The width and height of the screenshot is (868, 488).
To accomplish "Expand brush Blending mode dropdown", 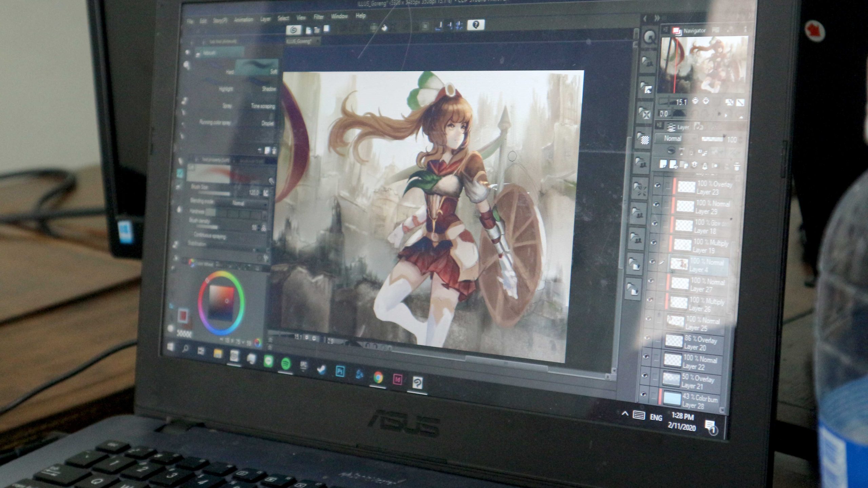I will click(x=249, y=204).
